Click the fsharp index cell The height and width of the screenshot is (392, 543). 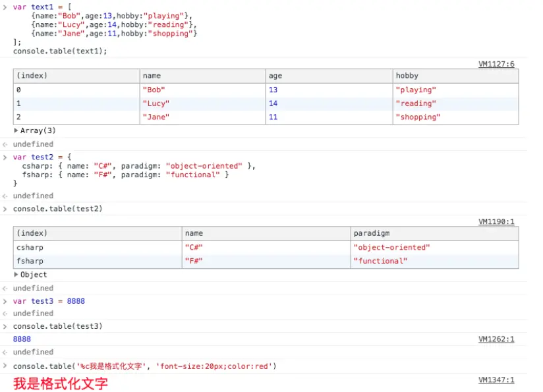tap(98, 261)
